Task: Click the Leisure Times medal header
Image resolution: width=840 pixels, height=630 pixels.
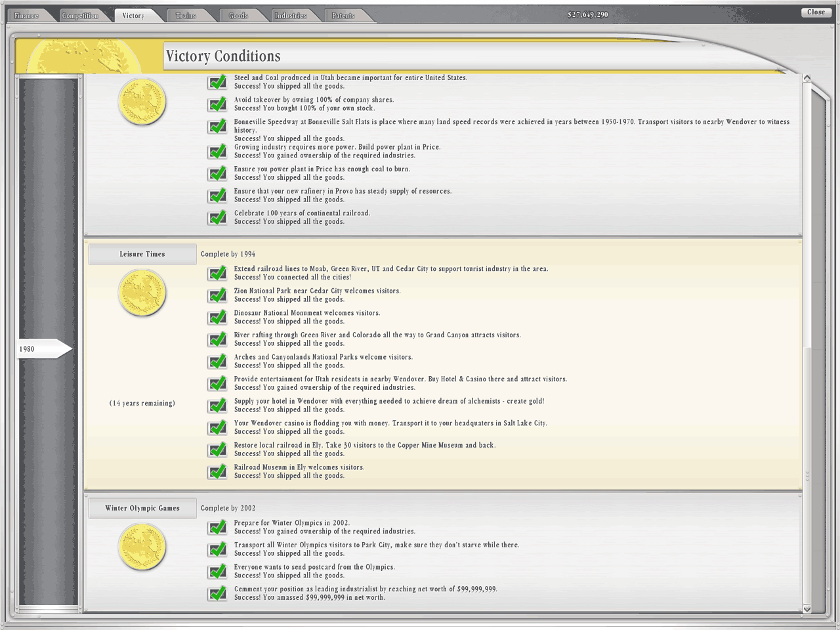Action: pos(142,255)
